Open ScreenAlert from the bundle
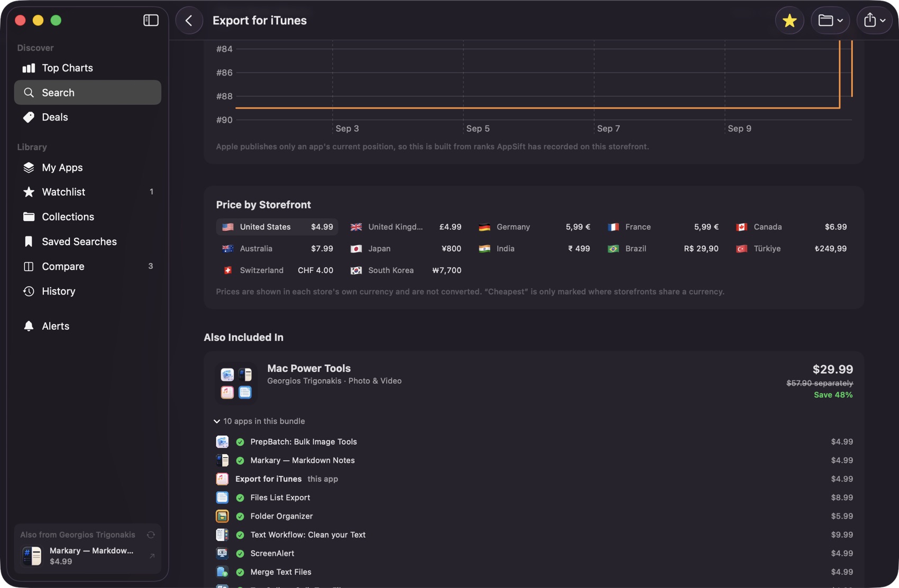Viewport: 899px width, 588px height. pyautogui.click(x=534, y=553)
